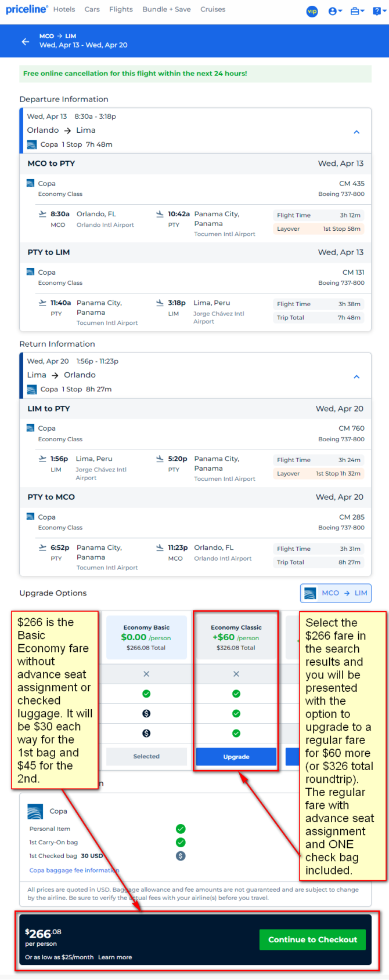Select the MCO to LIM upgrade tab
Viewport: 389px width, 980px height.
pyautogui.click(x=336, y=593)
